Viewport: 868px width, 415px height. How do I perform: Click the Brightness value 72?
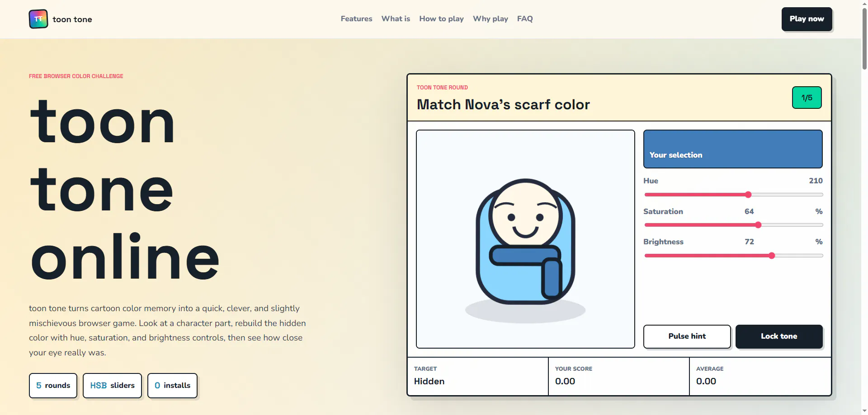pyautogui.click(x=749, y=242)
